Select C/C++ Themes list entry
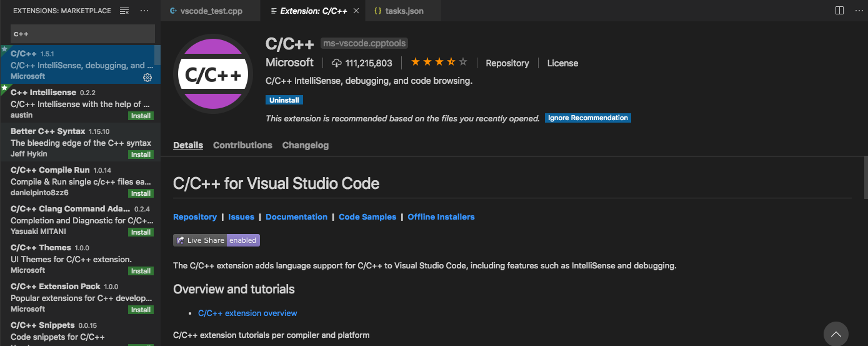This screenshot has height=346, width=868. 80,258
